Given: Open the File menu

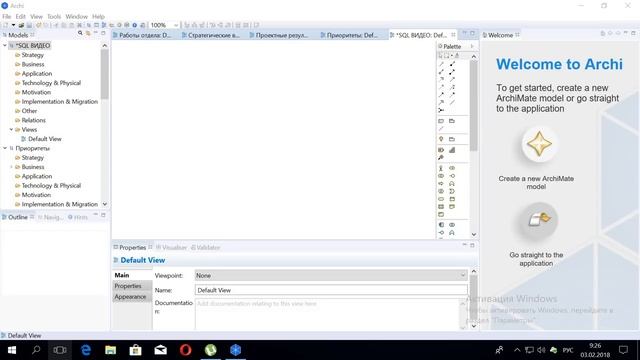Looking at the screenshot, I should click(x=7, y=16).
